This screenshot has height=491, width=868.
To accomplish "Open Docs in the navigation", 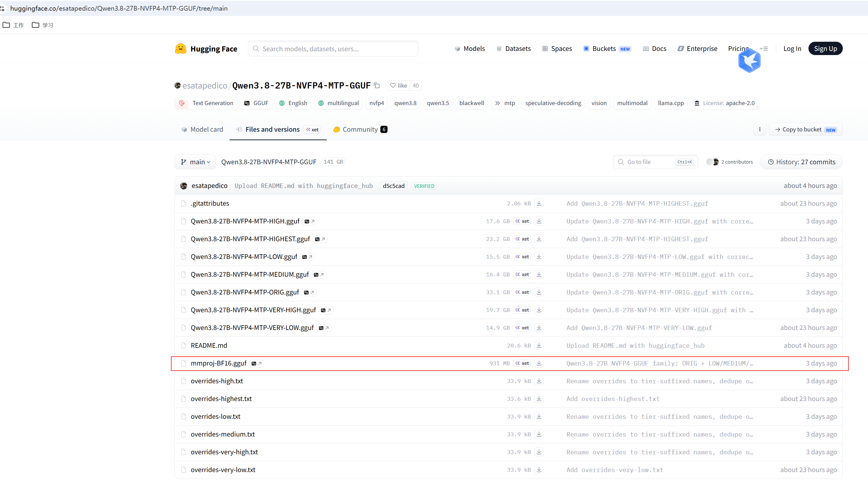I will click(x=655, y=49).
